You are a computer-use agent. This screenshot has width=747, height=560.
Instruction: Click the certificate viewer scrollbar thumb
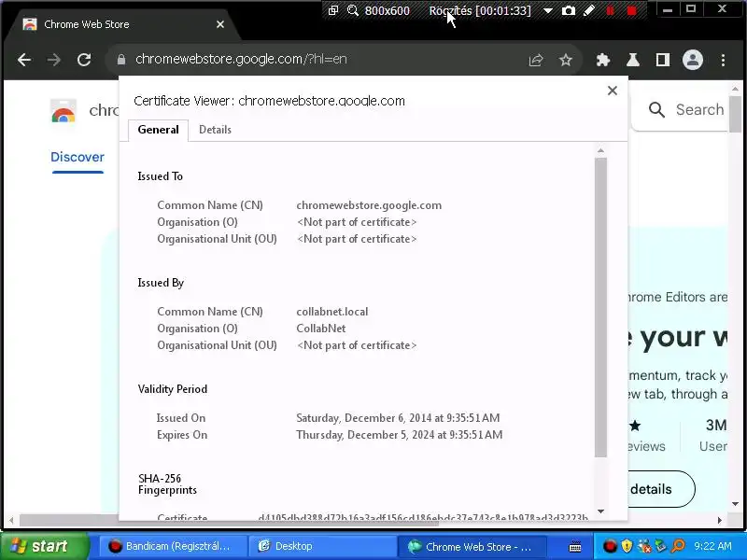tap(600, 307)
